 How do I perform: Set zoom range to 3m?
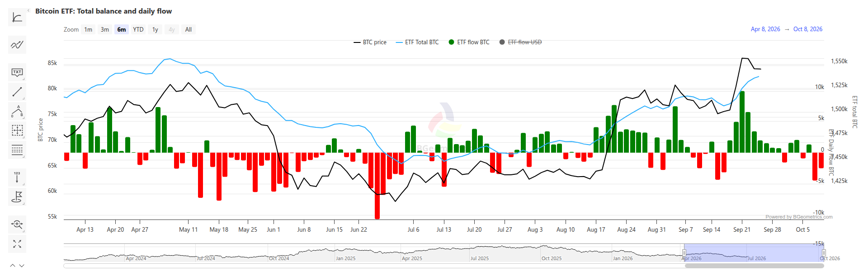(x=105, y=29)
